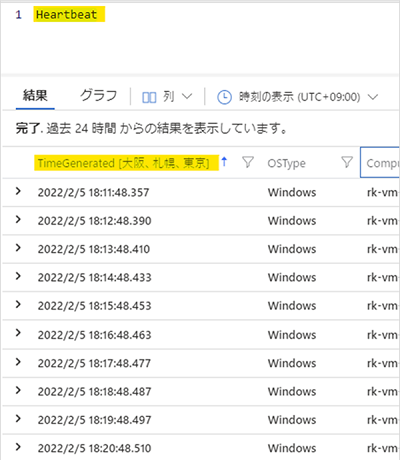Open the TimeGenerated column filter funnel

pos(248,162)
